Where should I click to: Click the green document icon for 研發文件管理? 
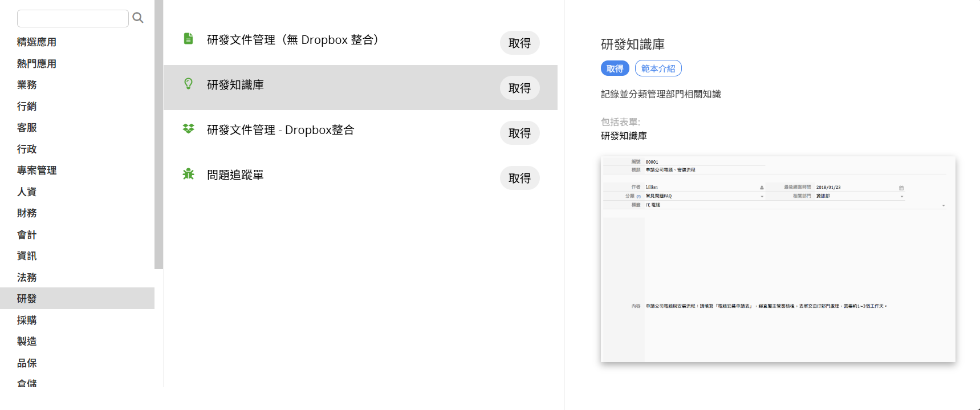coord(188,39)
